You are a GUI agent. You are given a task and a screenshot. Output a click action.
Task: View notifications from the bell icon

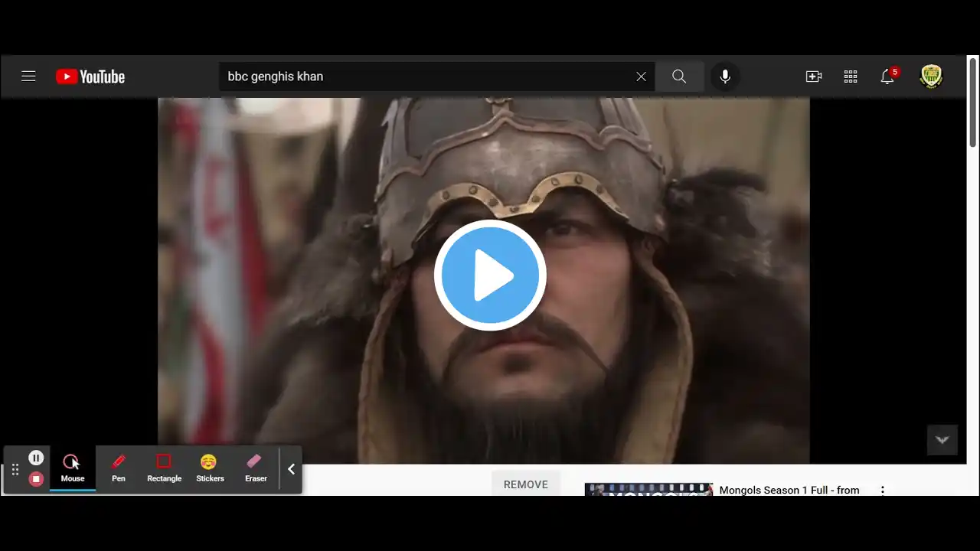(x=888, y=76)
